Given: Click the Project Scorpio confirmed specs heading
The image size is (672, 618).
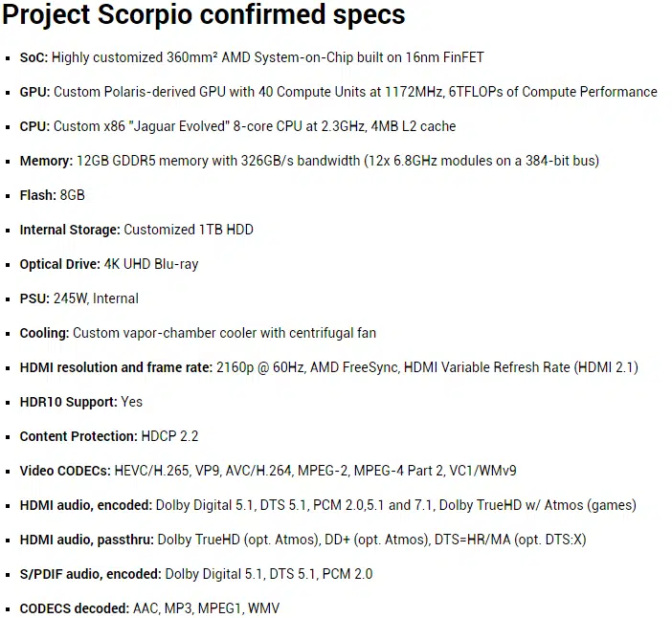Looking at the screenshot, I should (204, 15).
